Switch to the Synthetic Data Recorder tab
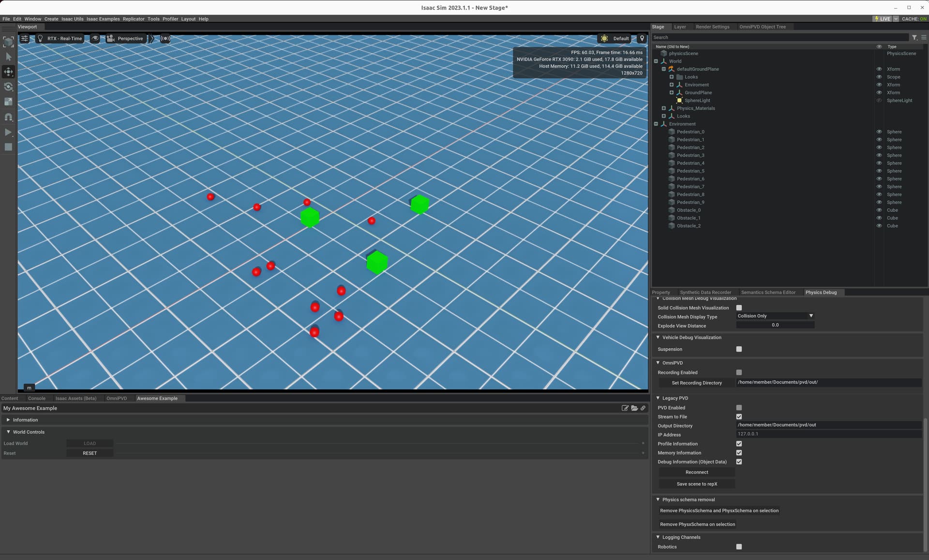The image size is (929, 560). tap(705, 292)
